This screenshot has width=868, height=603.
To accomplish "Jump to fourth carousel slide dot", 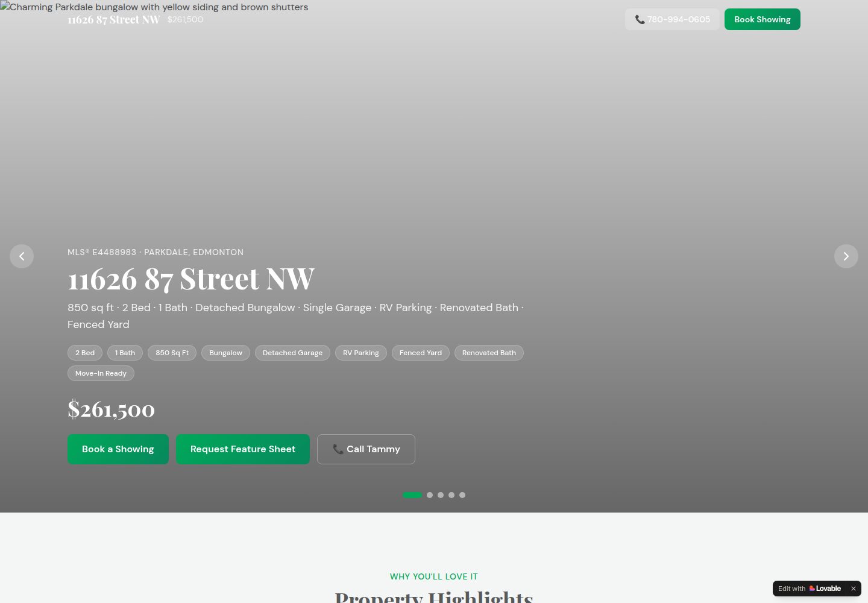I will pyautogui.click(x=451, y=495).
